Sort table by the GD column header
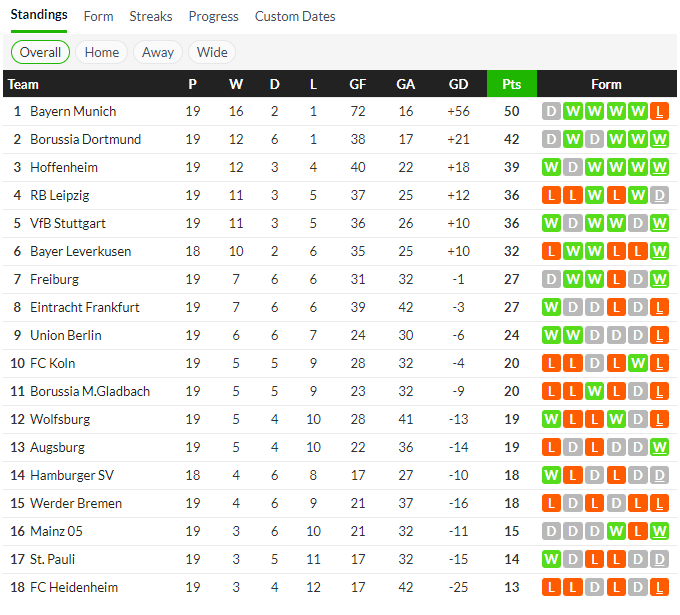 [x=459, y=84]
